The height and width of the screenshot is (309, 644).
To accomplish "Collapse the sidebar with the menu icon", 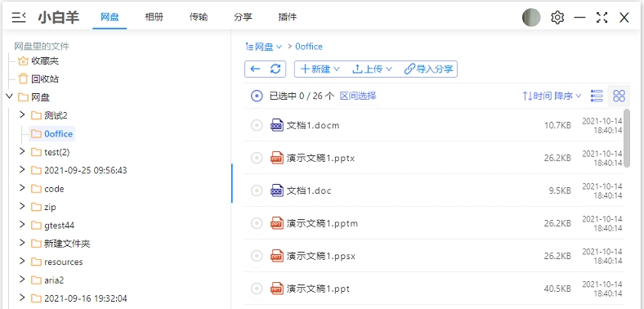I will [x=19, y=18].
